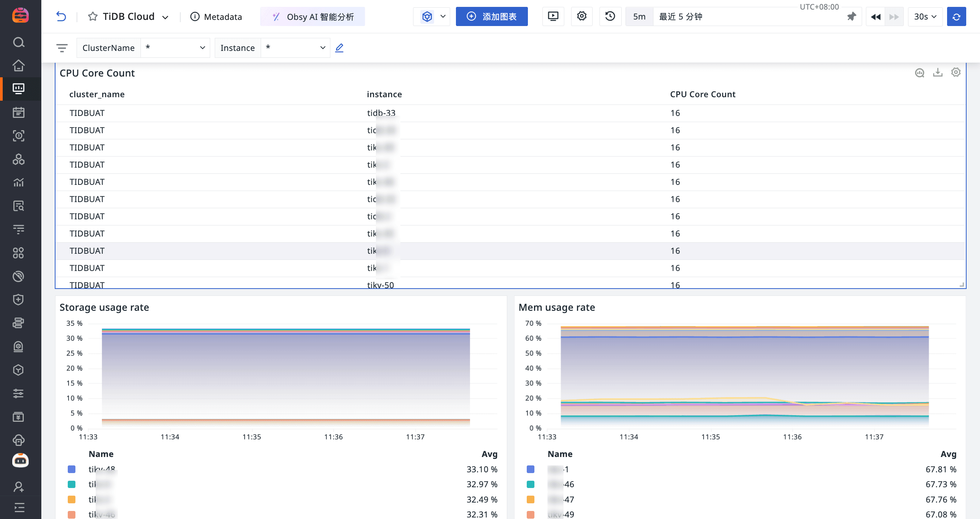Screen dimensions: 980x519
Task: Enter presentation display mode icon
Action: tap(553, 16)
